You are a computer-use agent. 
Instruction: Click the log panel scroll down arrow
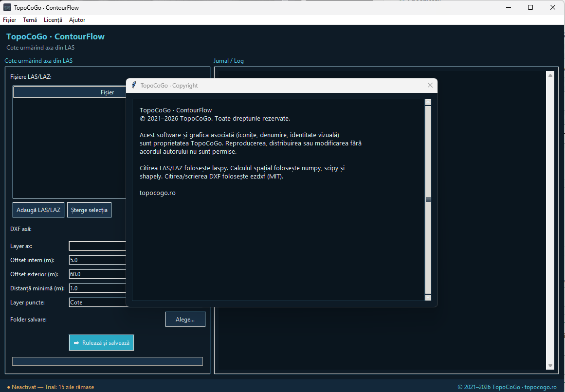point(550,366)
